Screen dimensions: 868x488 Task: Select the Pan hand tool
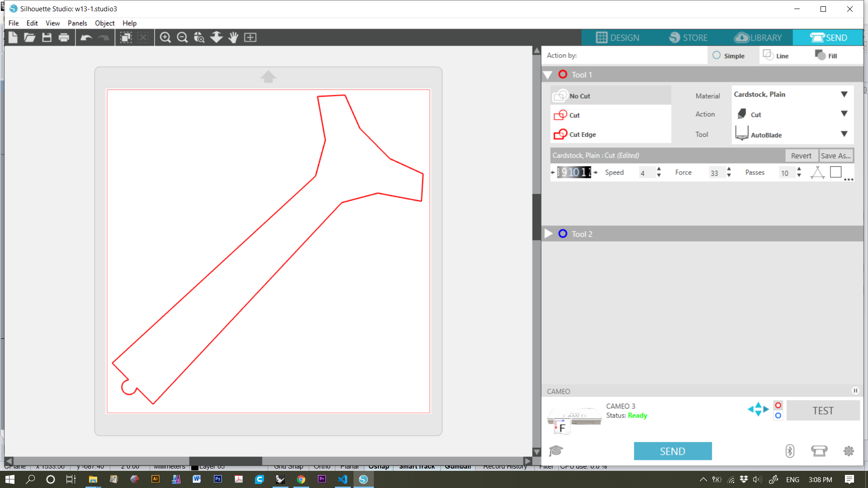233,38
